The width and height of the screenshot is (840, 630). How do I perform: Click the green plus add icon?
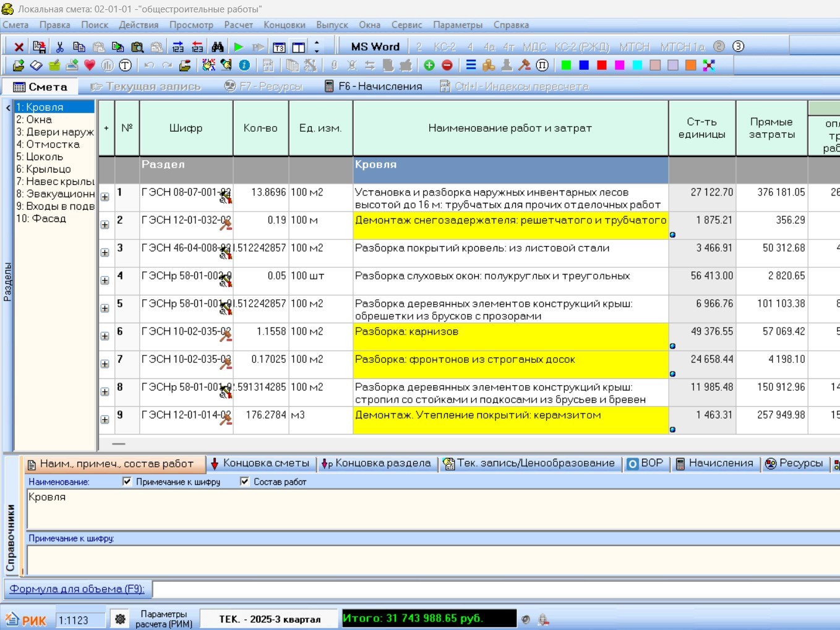tap(429, 66)
